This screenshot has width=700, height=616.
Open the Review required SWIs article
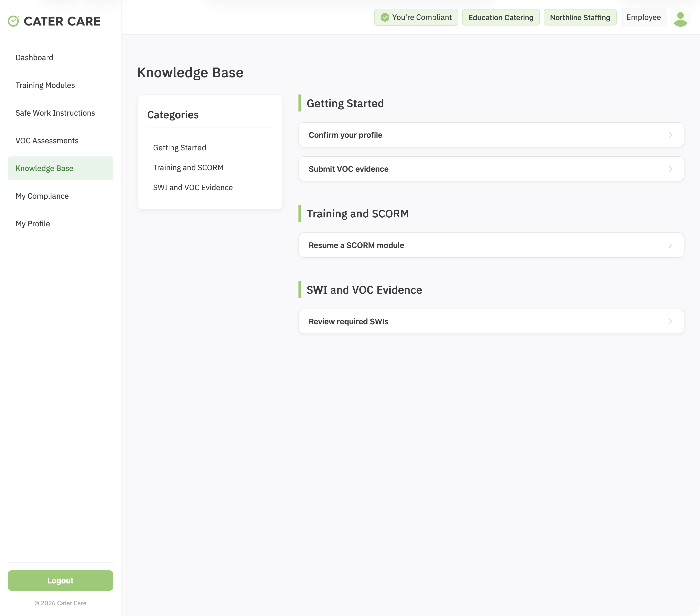pos(491,322)
